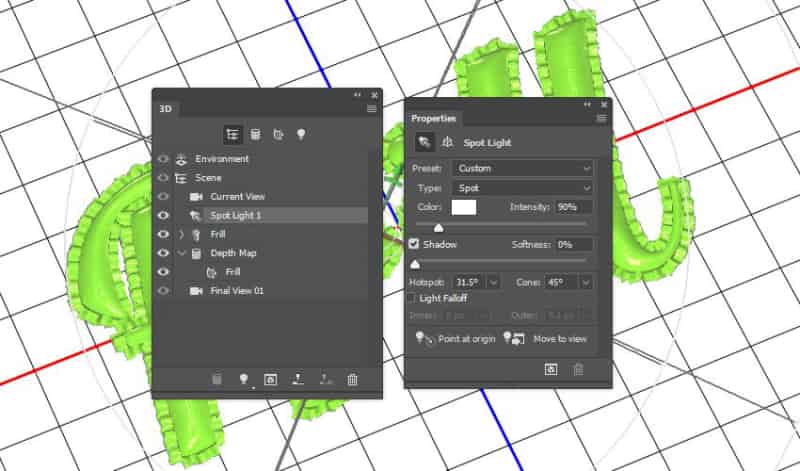Click the Hotspot 31.5° field
This screenshot has height=471, width=800.
tap(470, 282)
